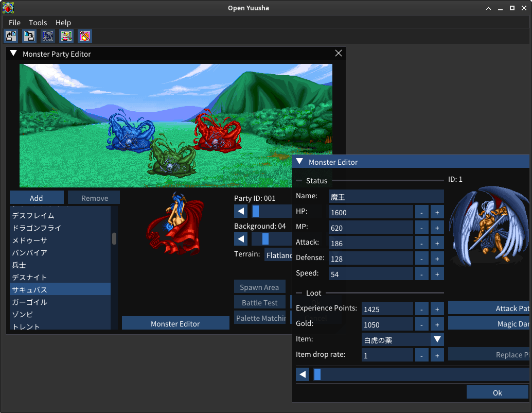Viewport: 532px width, 413px height.
Task: Decrease Item drop rate with minus button
Action: pos(421,355)
